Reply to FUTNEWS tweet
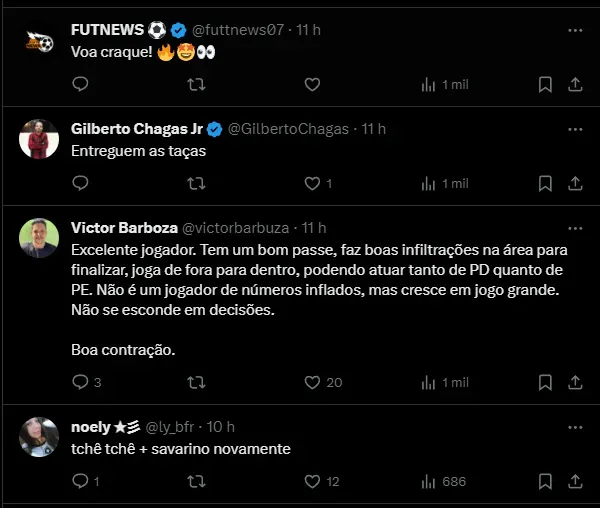Image resolution: width=600 pixels, height=508 pixels. [x=81, y=85]
